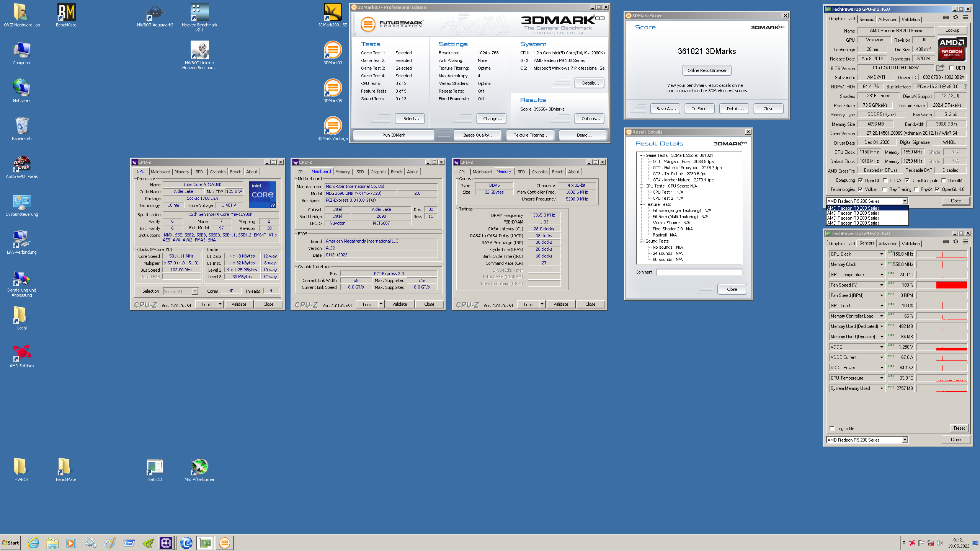Open the AMD Settings desktop icon
980x551 pixels.
pyautogui.click(x=22, y=356)
